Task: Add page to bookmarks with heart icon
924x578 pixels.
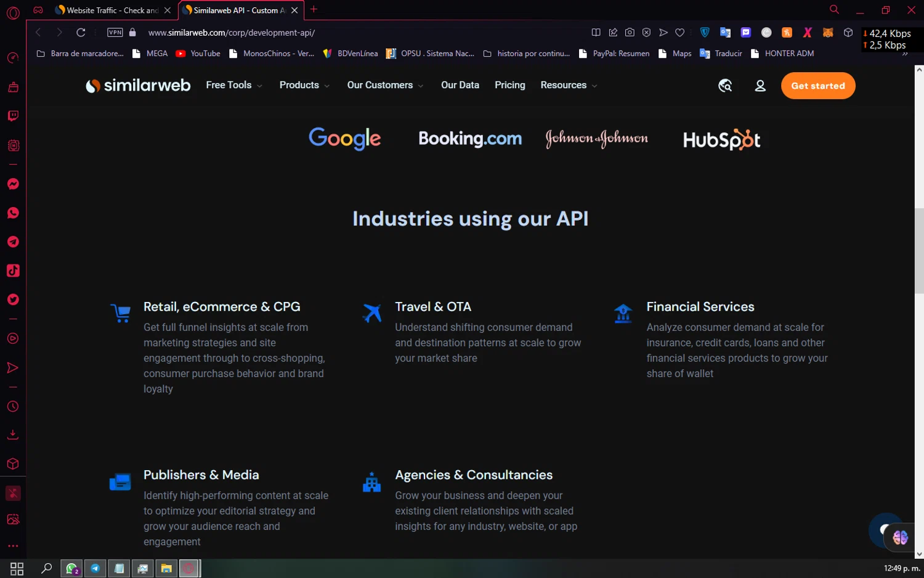Action: (x=680, y=32)
